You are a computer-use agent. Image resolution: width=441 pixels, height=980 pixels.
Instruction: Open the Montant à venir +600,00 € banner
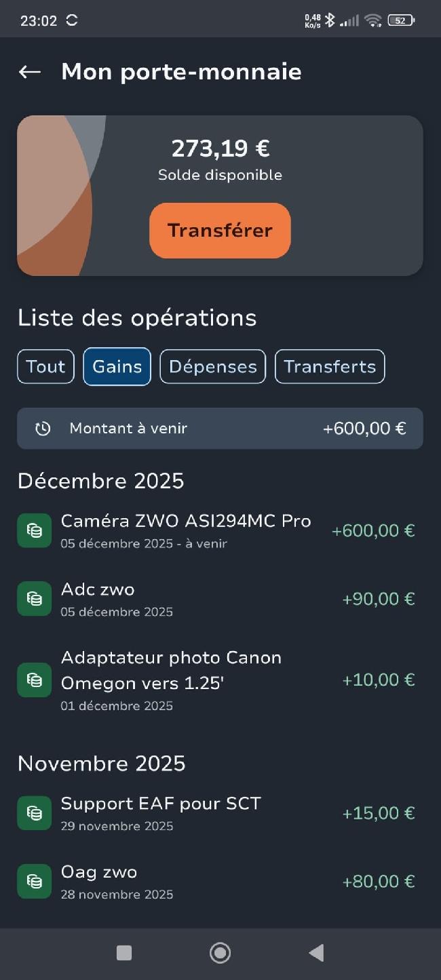220,429
